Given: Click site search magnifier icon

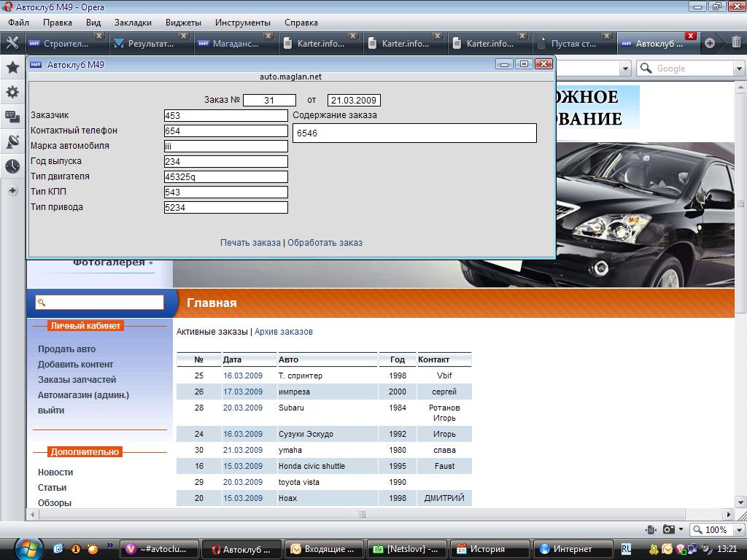Looking at the screenshot, I should [x=42, y=303].
